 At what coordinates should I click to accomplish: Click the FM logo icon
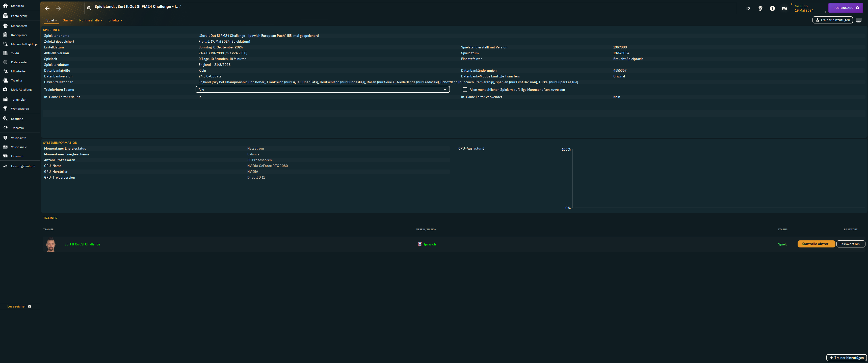(784, 8)
